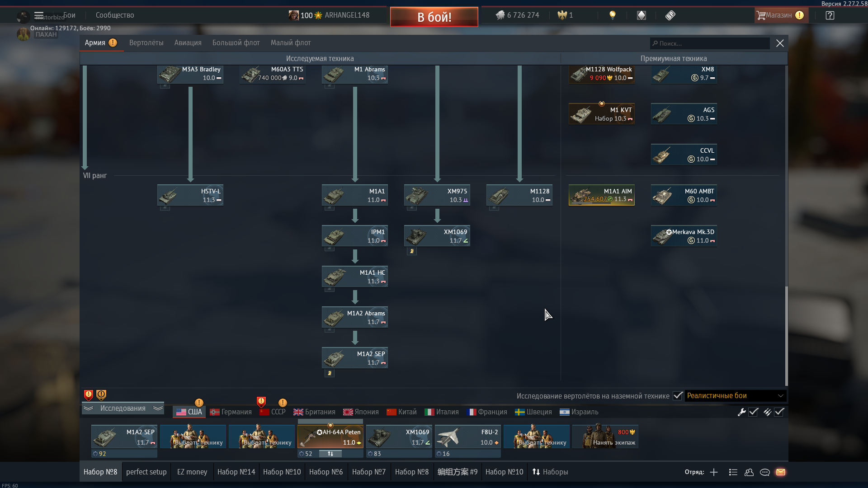Click the yellow shield notification badge
This screenshot has height=488, width=868.
[x=101, y=395]
